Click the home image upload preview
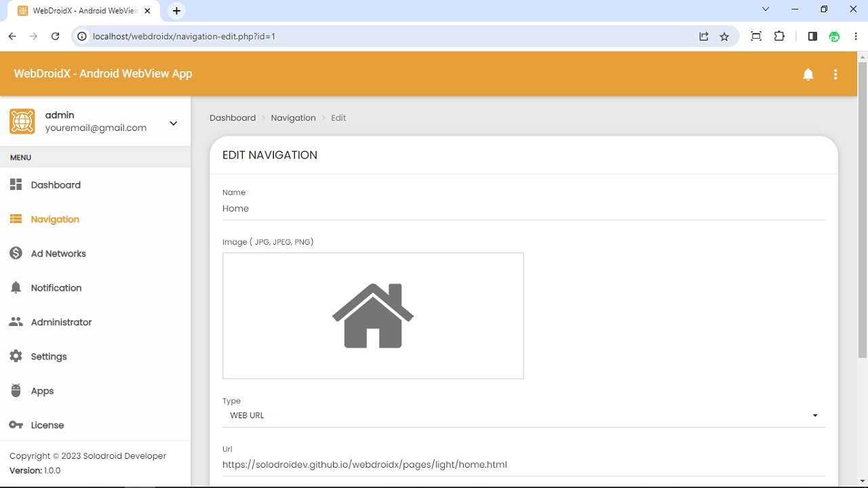868x488 pixels. click(x=373, y=316)
